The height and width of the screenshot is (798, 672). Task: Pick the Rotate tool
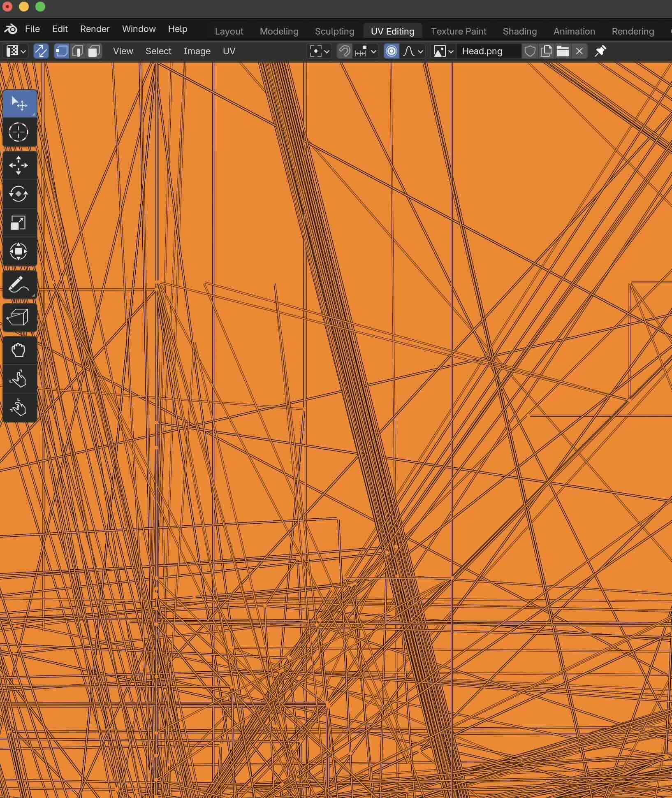tap(19, 194)
